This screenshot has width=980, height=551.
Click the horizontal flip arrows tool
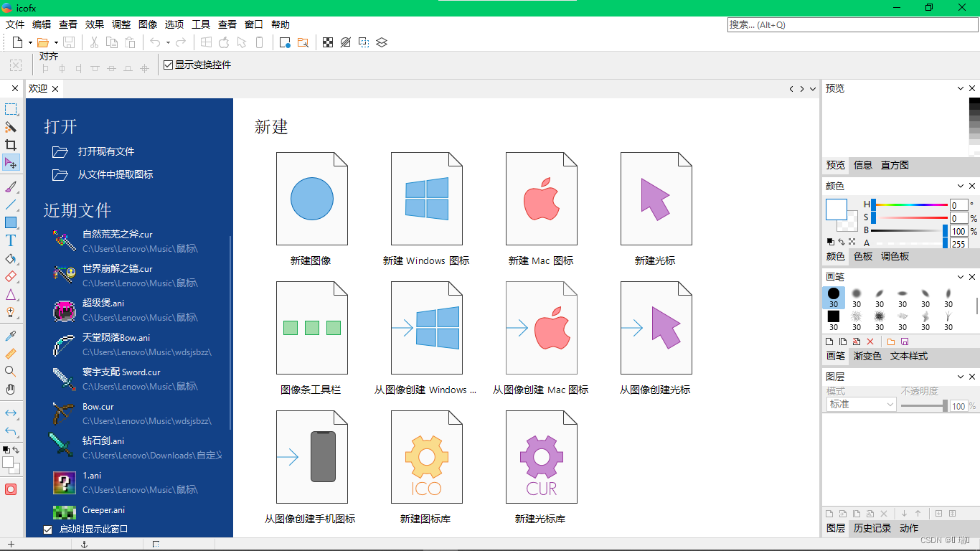(11, 413)
